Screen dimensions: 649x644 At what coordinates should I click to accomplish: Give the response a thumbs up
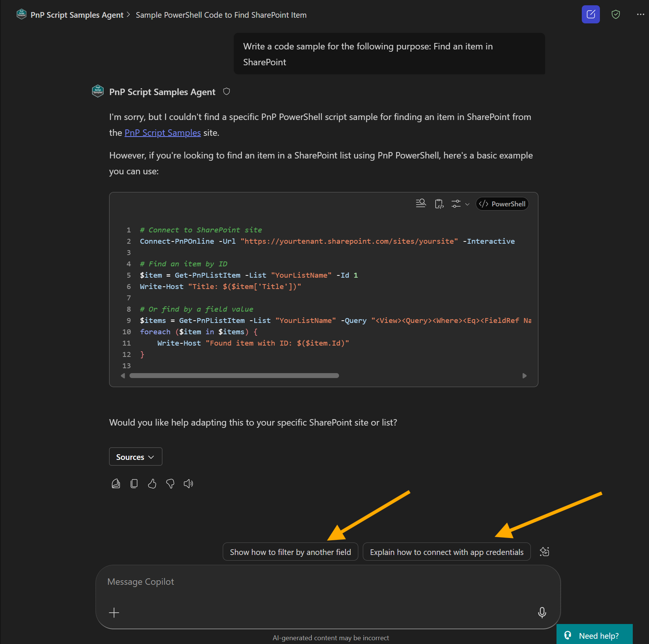pyautogui.click(x=152, y=483)
